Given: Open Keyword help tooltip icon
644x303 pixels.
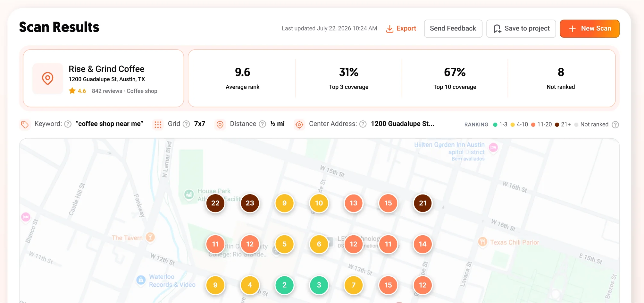Looking at the screenshot, I should (68, 124).
